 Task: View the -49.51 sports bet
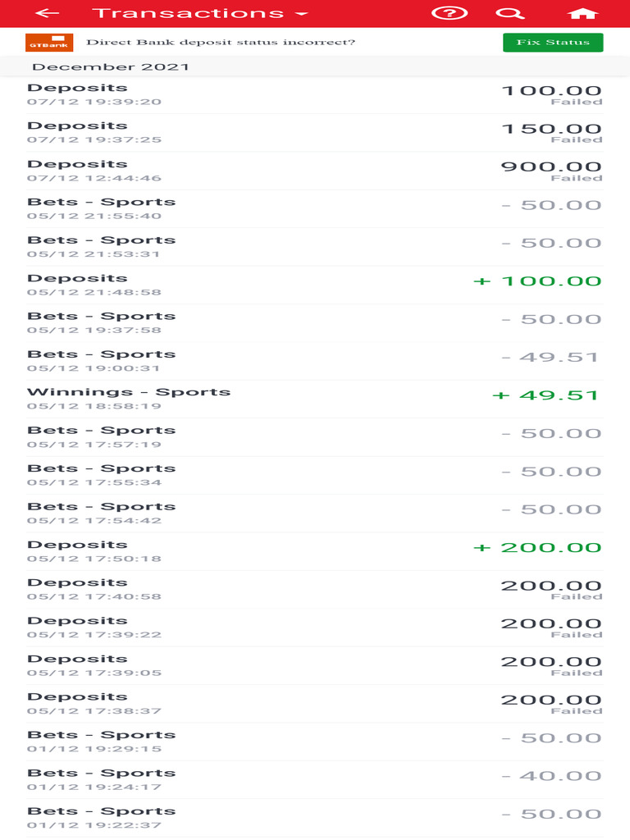click(x=315, y=361)
